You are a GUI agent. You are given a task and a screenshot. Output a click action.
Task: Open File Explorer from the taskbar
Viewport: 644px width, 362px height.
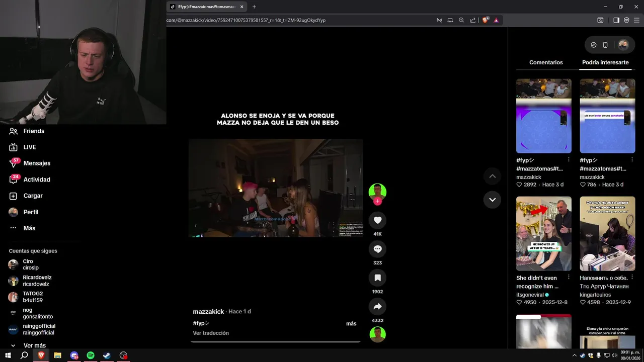point(58,355)
